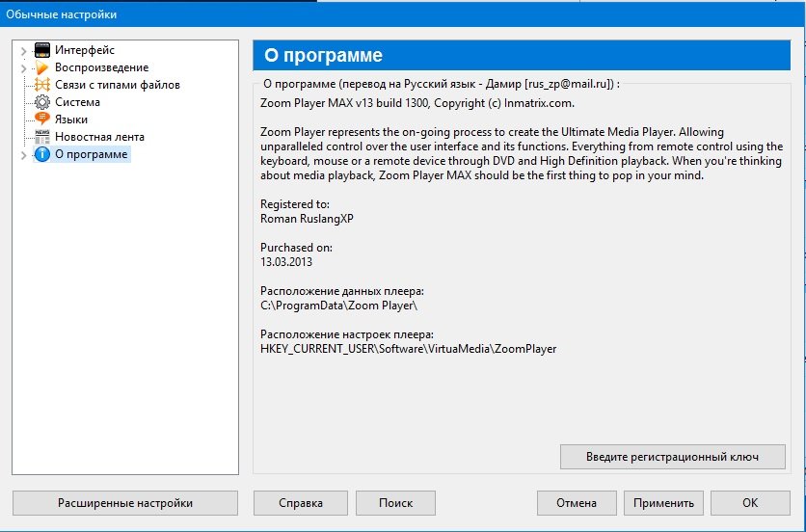Image resolution: width=806 pixels, height=532 pixels.
Task: Confirm with the OK button
Action: coord(749,503)
